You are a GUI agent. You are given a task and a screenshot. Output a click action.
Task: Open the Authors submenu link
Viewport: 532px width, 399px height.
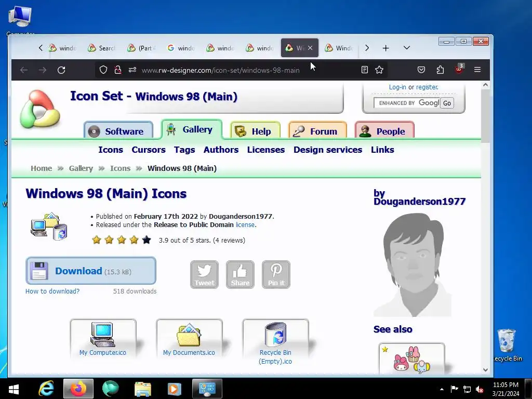221,150
